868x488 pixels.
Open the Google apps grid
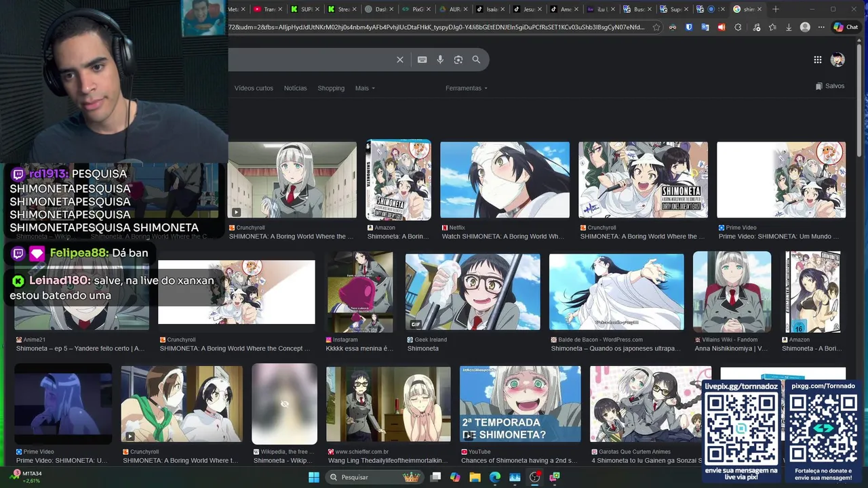[x=818, y=60]
